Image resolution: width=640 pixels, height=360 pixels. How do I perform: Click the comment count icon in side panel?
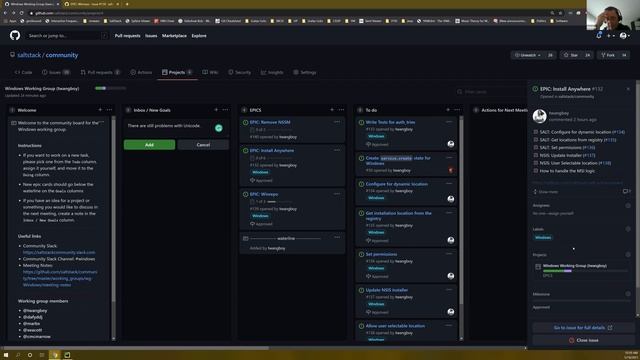coord(626,191)
